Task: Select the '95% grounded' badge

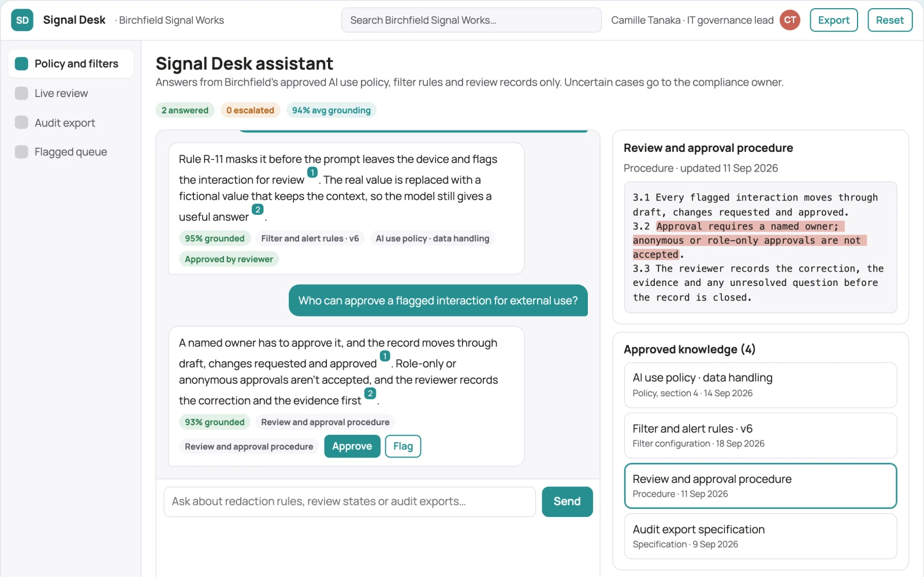Action: [215, 239]
